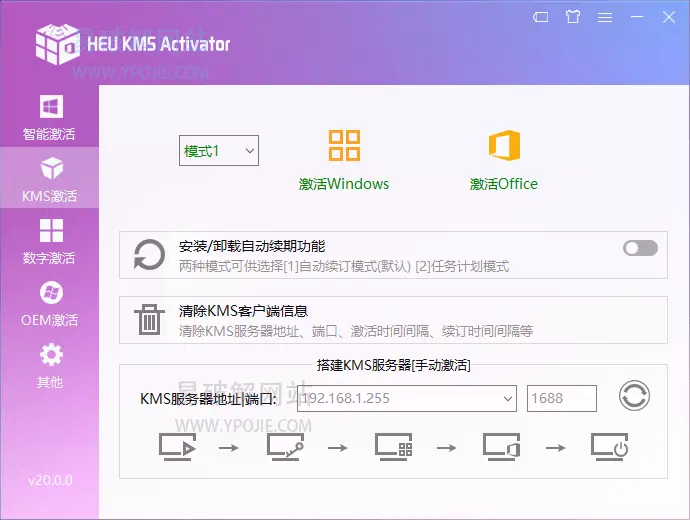Click the install key monitor icon

pos(285,447)
